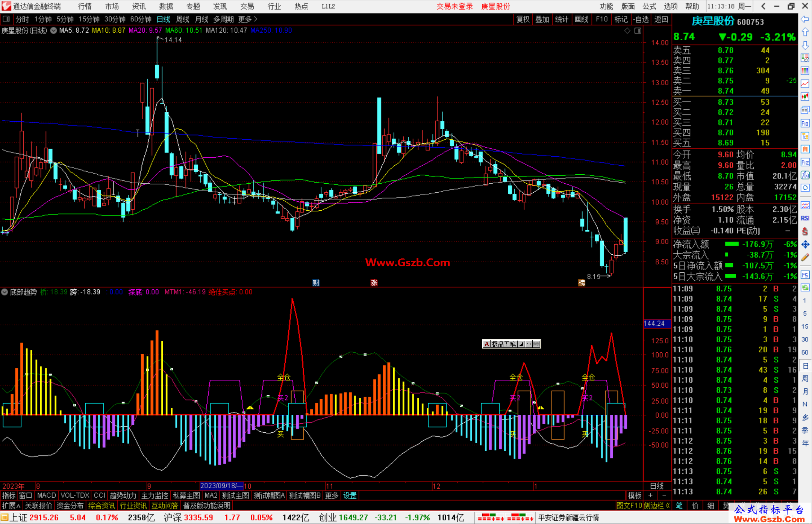This screenshot has width=812, height=524.
Task: Open the 资讯 menu
Action: tap(139, 6)
